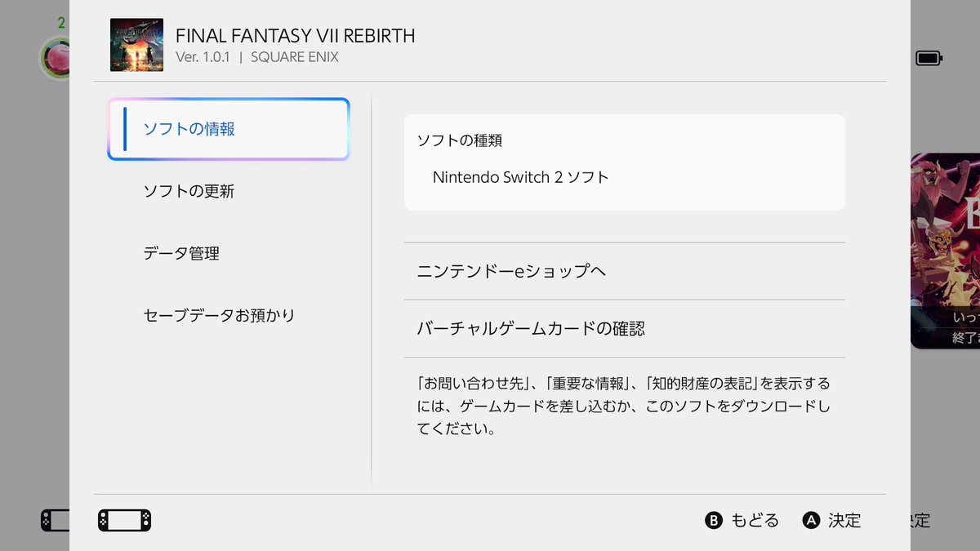
Task: Click the Nintendo Switch 2 ソフト text
Action: click(x=521, y=176)
